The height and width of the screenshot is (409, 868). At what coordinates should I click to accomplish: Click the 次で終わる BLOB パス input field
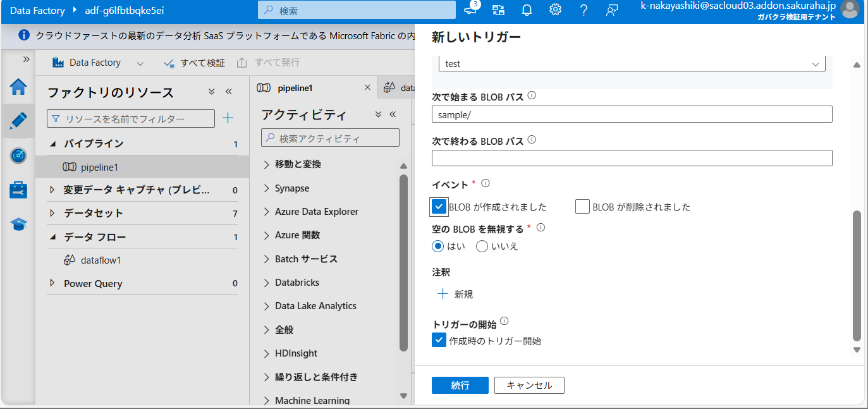pos(632,158)
